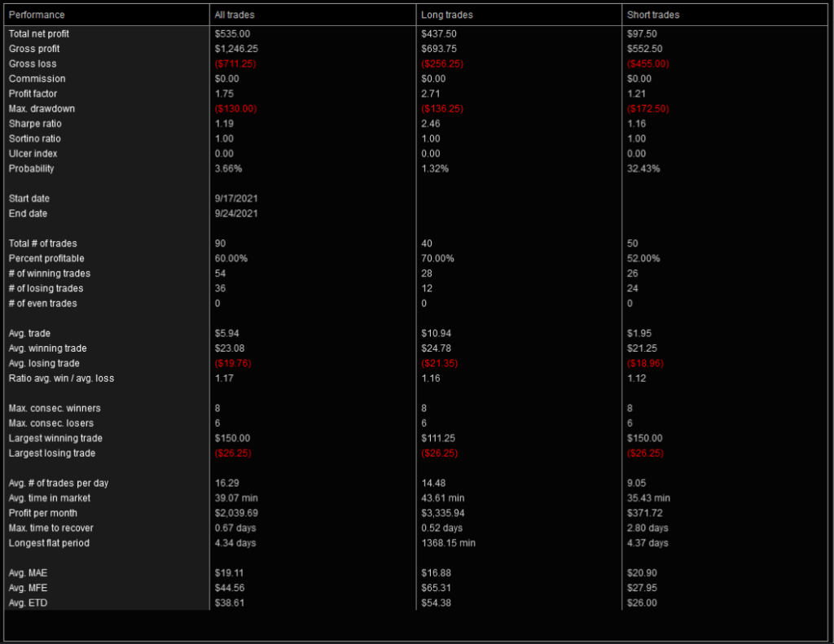Select the Avg. MFE row label
This screenshot has width=834, height=644.
coord(30,588)
